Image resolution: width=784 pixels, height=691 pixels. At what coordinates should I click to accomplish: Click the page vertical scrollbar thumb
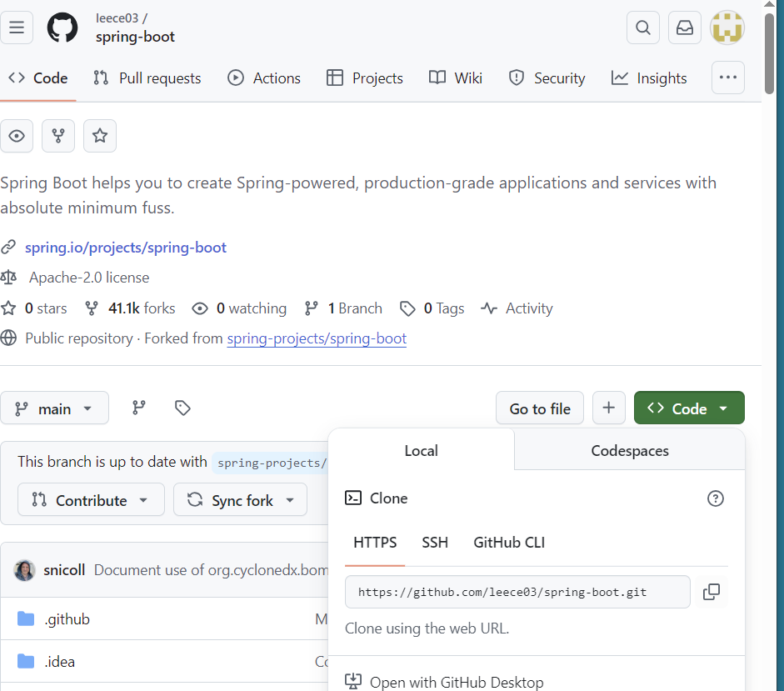click(x=769, y=53)
